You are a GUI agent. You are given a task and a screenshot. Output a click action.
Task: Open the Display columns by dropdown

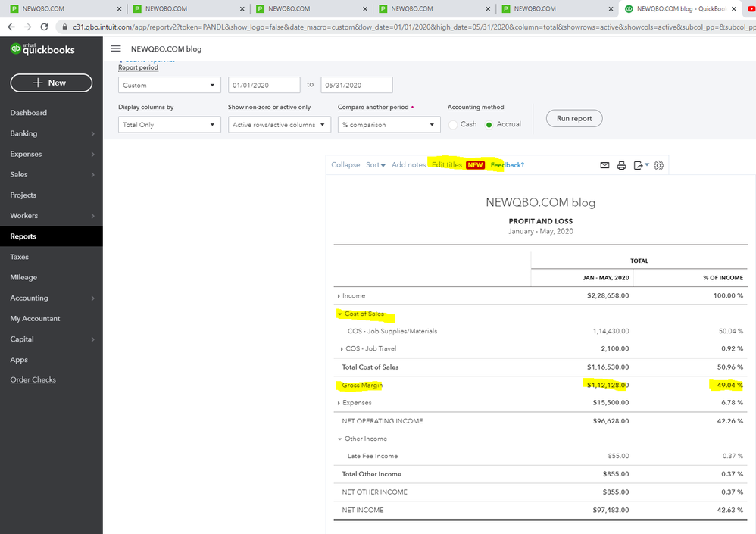169,125
